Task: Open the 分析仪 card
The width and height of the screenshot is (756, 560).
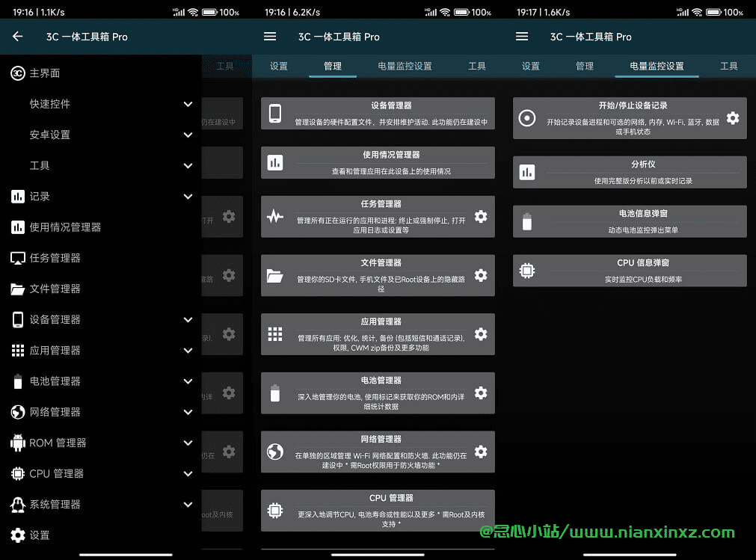Action: (x=630, y=172)
